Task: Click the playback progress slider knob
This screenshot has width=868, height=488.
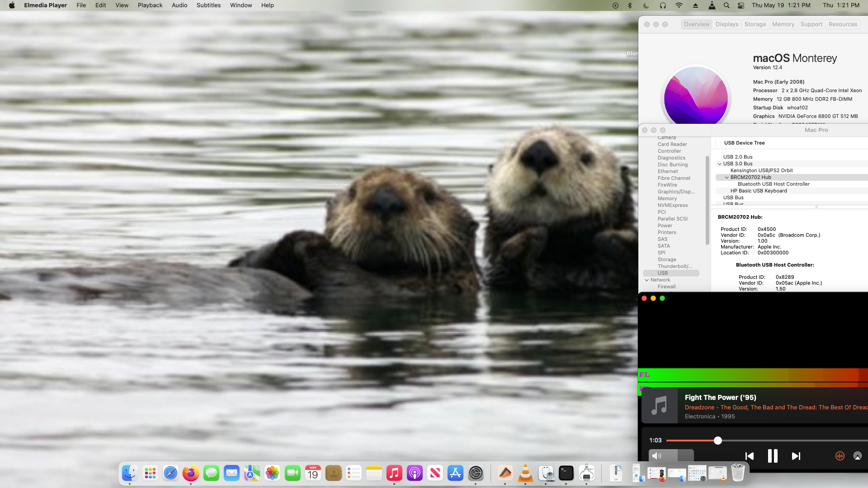Action: [717, 441]
